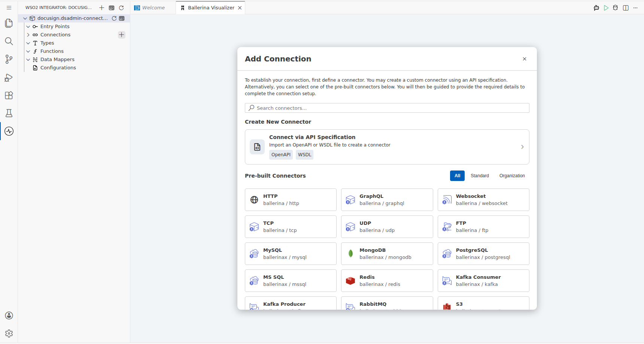Choose the Kafka Producer connector card

(x=291, y=303)
